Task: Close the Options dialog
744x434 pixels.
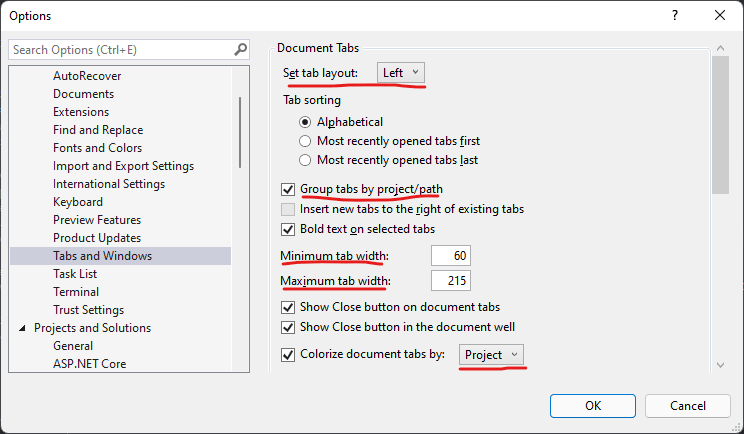Action: tap(720, 15)
